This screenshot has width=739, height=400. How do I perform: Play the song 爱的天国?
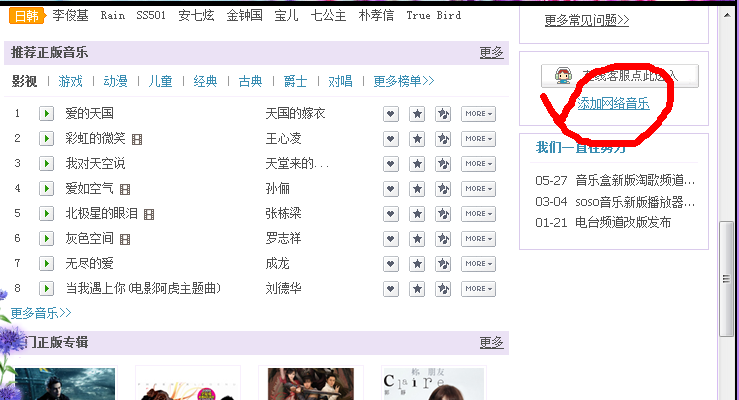[x=46, y=114]
